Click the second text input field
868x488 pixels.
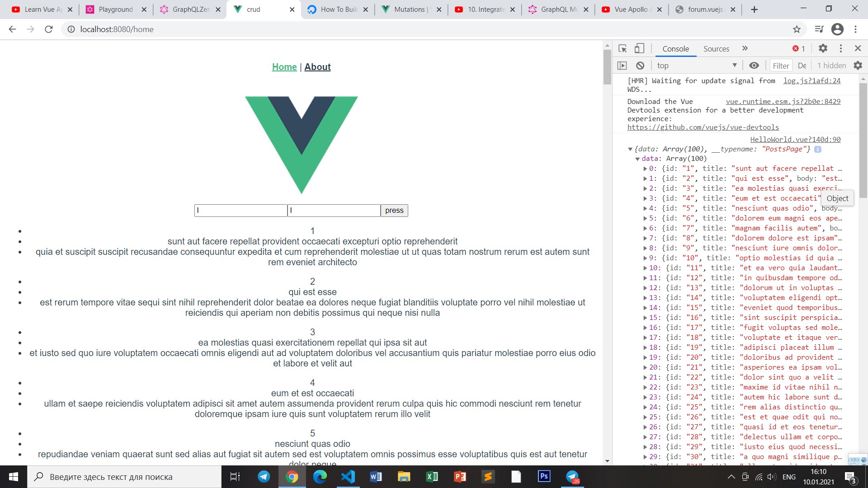[x=334, y=211]
